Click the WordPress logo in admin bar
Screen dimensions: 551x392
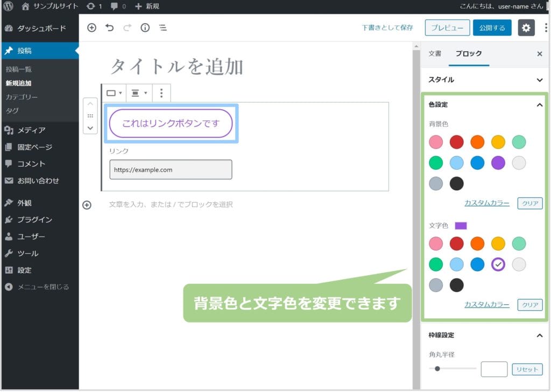click(8, 6)
